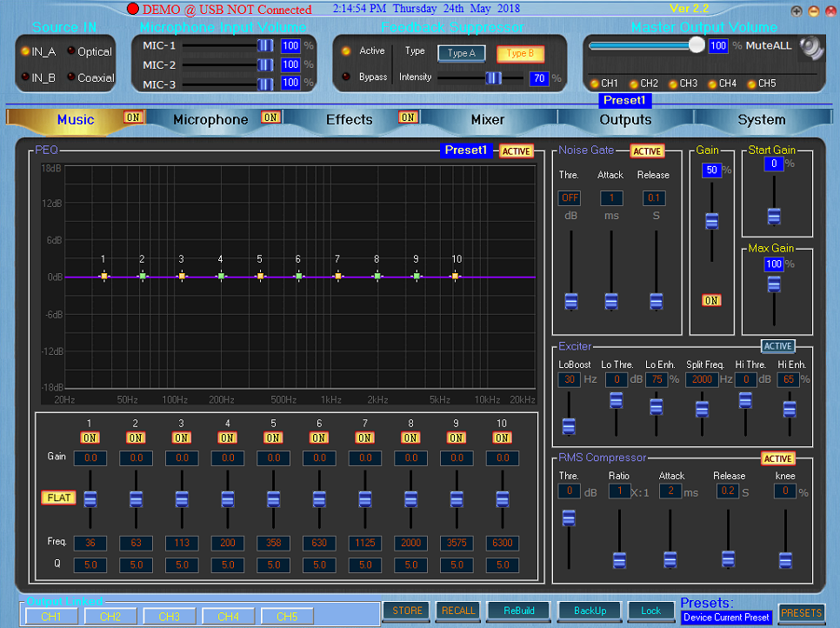Open the Music tab
Viewport: 840px width, 628px height.
pos(76,119)
